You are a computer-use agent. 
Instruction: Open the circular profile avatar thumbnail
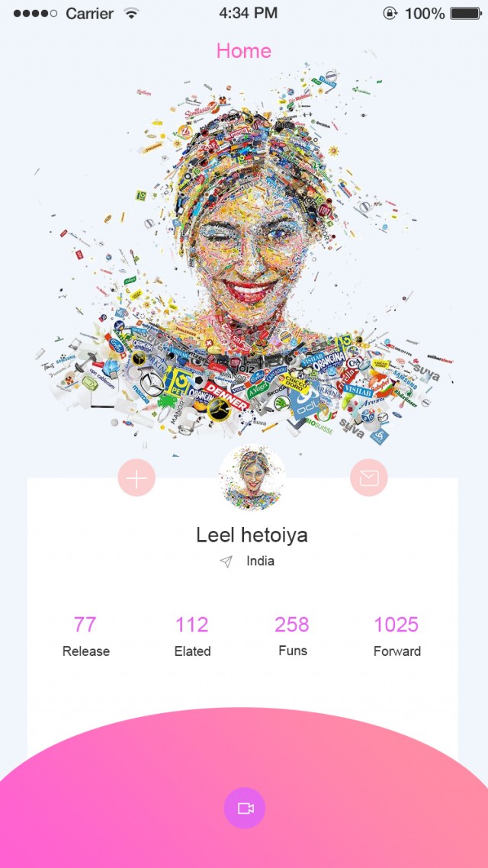coord(252,477)
